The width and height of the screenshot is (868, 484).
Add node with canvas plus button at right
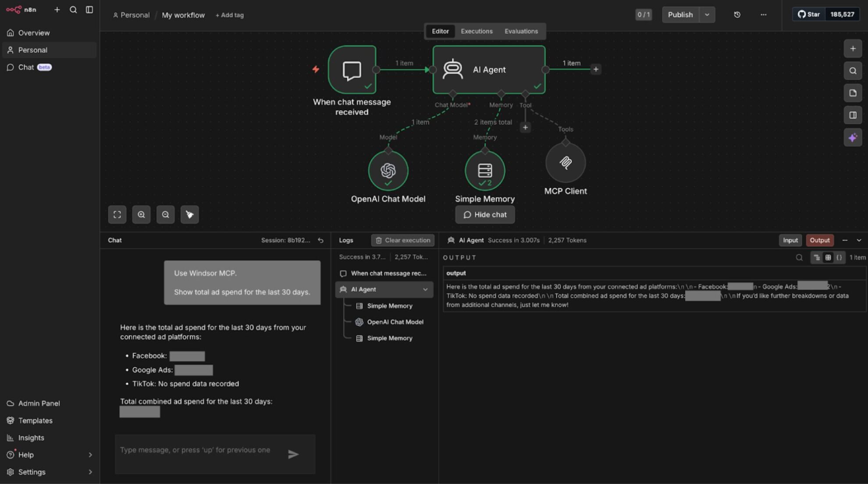pos(853,49)
